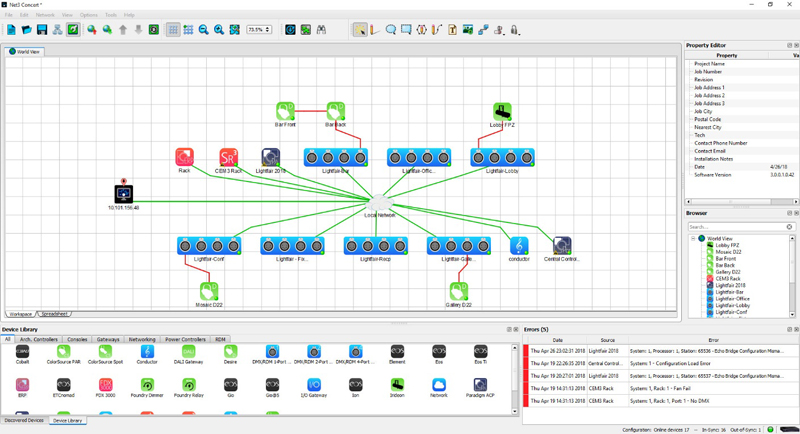Select Lightfair-Office in Browser tree
800x434 pixels.
[732, 299]
